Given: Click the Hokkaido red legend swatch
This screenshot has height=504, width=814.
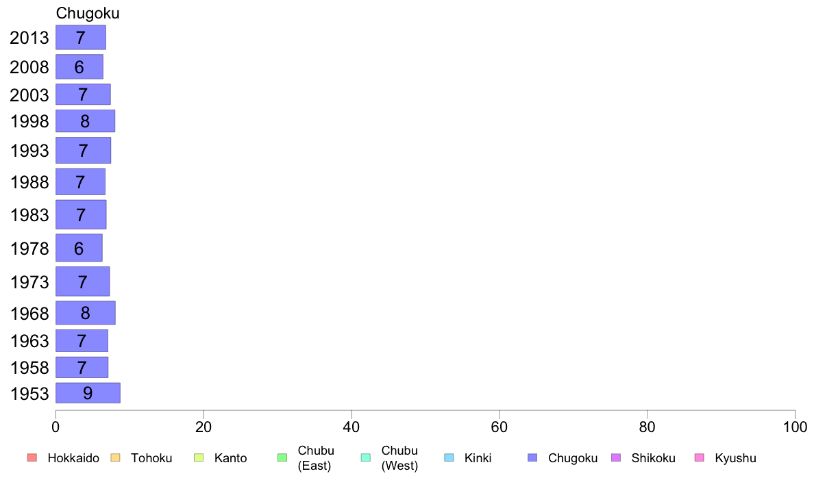Looking at the screenshot, I should click(x=32, y=457).
